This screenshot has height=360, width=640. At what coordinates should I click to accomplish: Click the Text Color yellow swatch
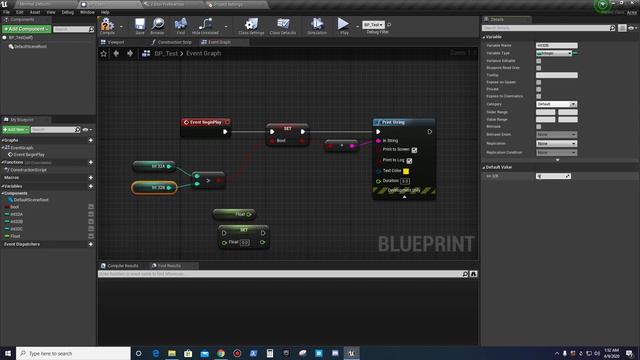[406, 171]
